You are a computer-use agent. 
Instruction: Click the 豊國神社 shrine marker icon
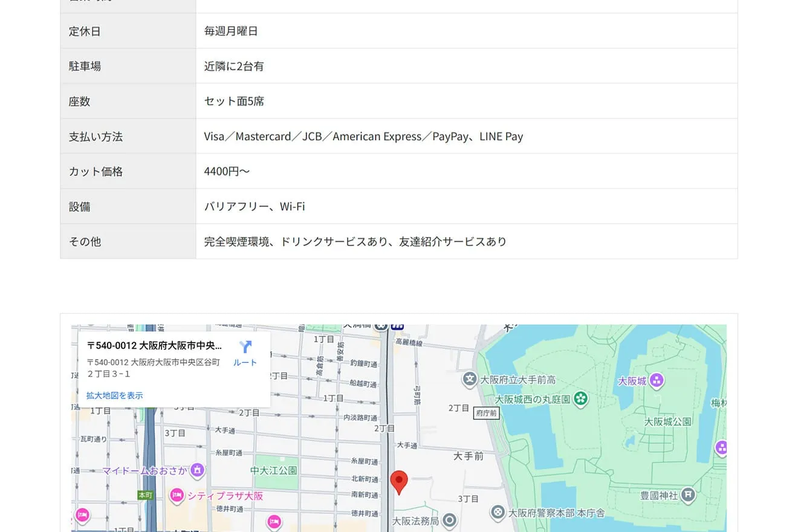(x=688, y=495)
